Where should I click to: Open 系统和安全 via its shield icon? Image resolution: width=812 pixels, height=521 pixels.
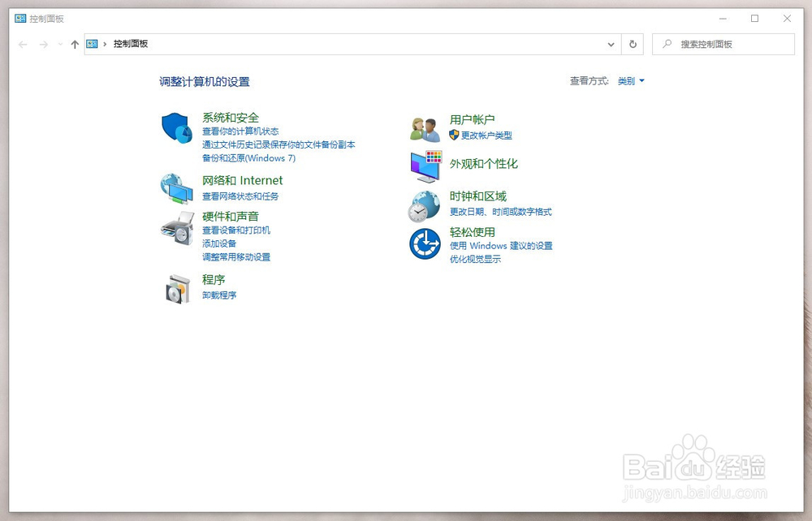point(177,128)
